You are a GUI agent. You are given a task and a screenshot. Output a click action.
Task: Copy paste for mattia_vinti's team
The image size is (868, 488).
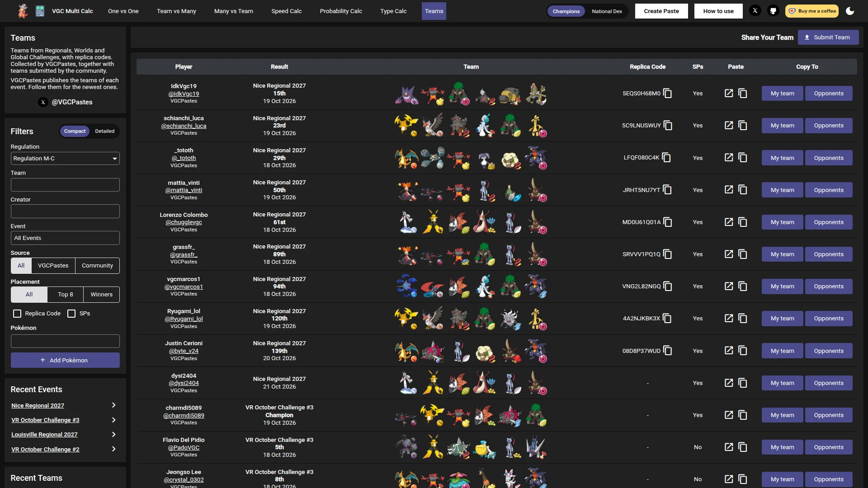tap(743, 190)
